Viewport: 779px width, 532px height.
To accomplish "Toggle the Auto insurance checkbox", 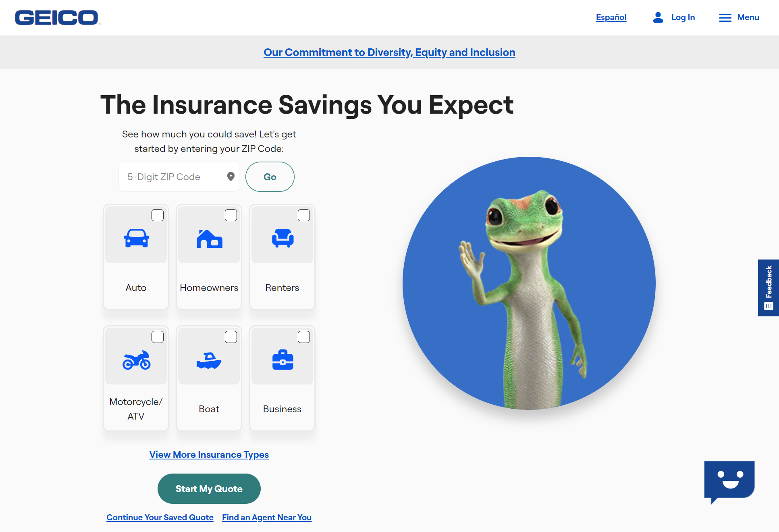I will 156,215.
